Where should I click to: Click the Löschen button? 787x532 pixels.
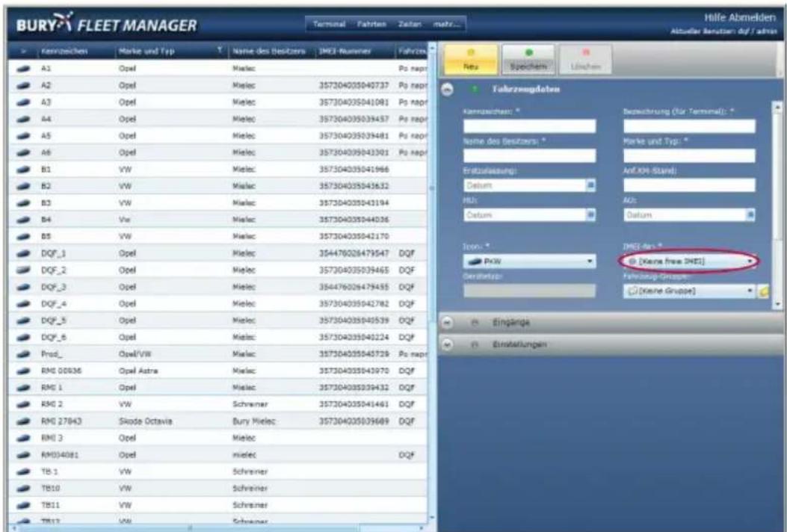tap(585, 60)
